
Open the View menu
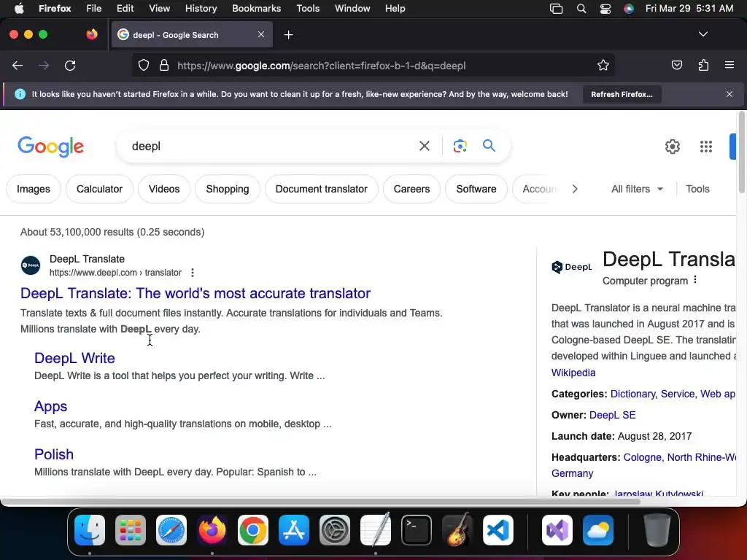(159, 9)
